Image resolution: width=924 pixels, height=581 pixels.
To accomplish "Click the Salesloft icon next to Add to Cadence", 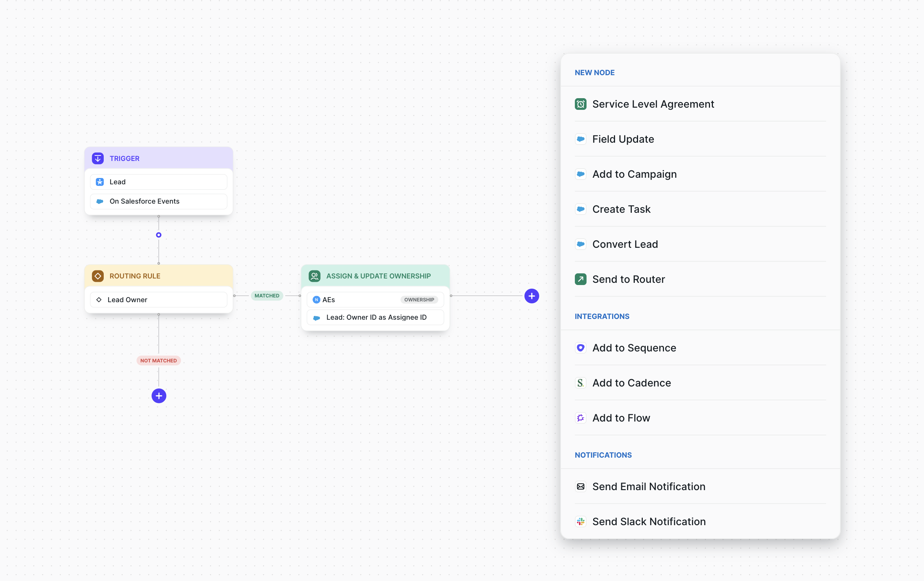I will point(581,383).
